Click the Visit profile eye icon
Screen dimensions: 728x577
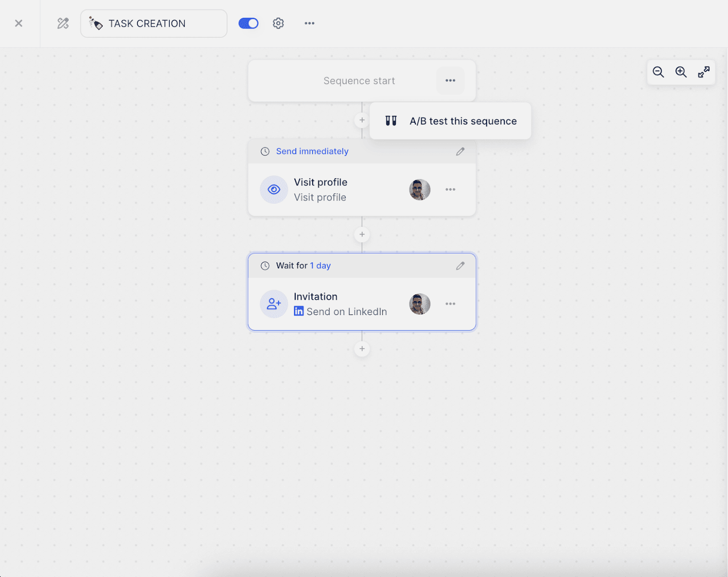(x=274, y=190)
